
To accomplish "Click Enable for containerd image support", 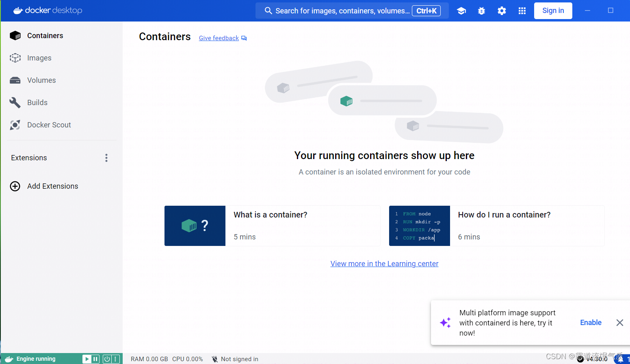I will [x=591, y=323].
